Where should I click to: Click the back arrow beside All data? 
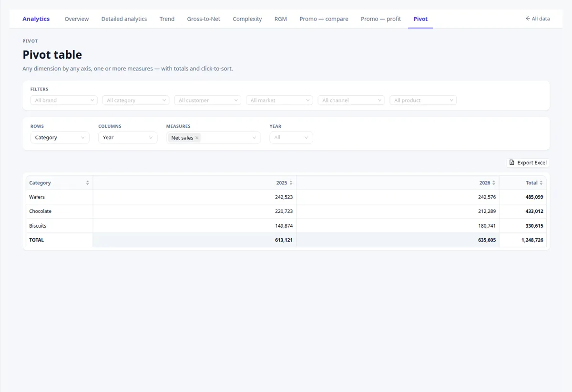528,19
